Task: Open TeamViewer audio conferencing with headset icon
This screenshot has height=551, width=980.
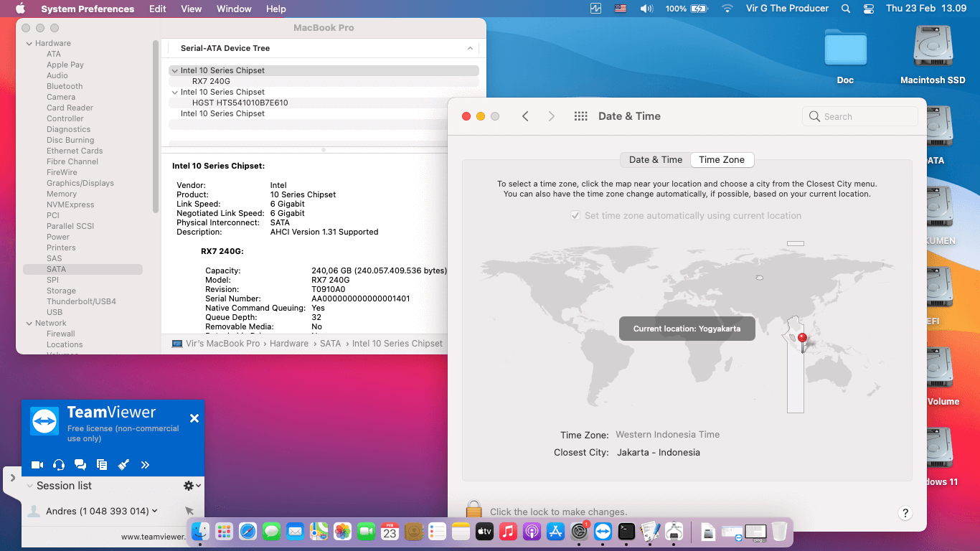Action: 58,464
